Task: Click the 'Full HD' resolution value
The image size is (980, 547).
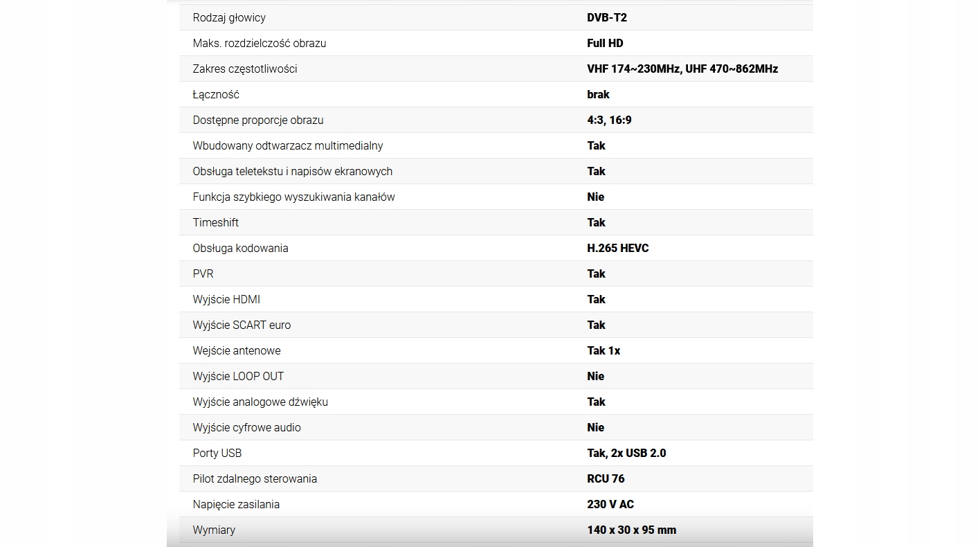Action: coord(605,43)
